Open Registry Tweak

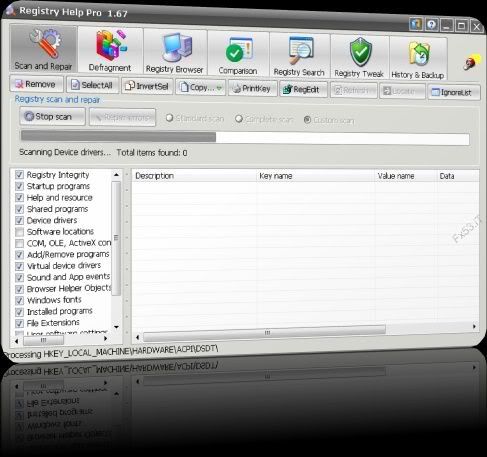pyautogui.click(x=359, y=58)
